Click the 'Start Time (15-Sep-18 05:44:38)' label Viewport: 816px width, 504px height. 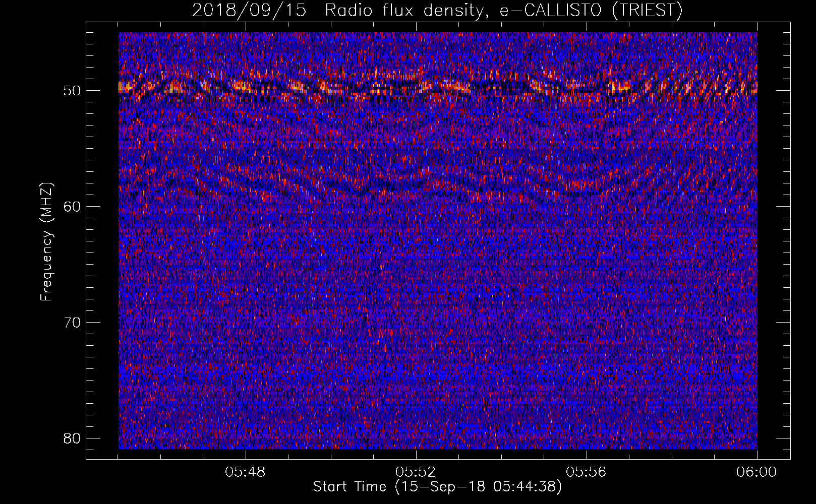437,487
